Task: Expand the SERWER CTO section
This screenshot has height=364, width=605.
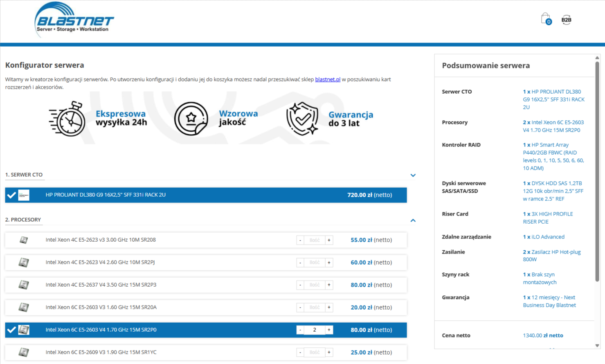Action: pyautogui.click(x=413, y=174)
